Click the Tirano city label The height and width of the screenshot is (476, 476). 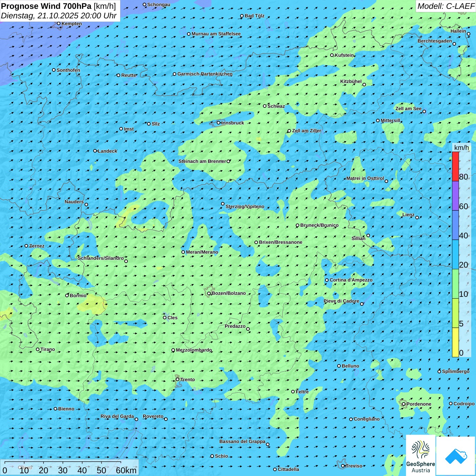48,349
